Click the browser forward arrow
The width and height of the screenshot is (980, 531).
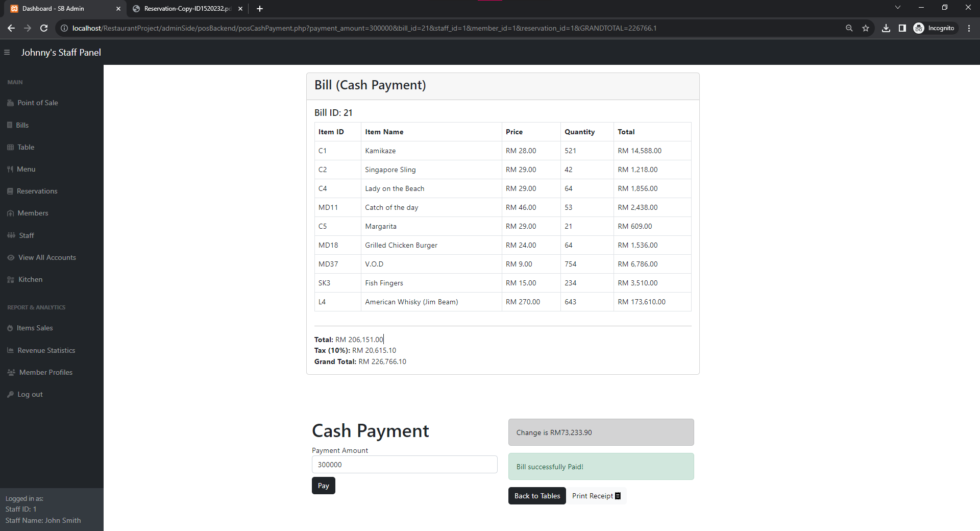28,28
